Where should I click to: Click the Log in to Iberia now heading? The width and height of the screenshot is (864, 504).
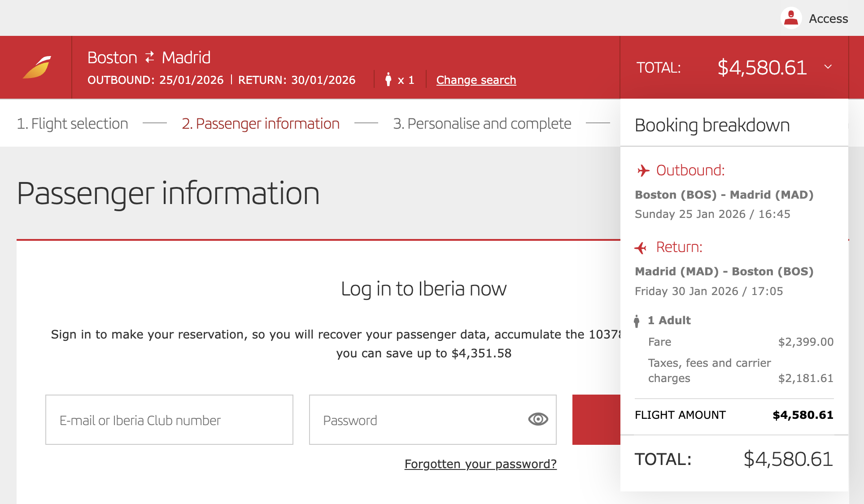423,289
